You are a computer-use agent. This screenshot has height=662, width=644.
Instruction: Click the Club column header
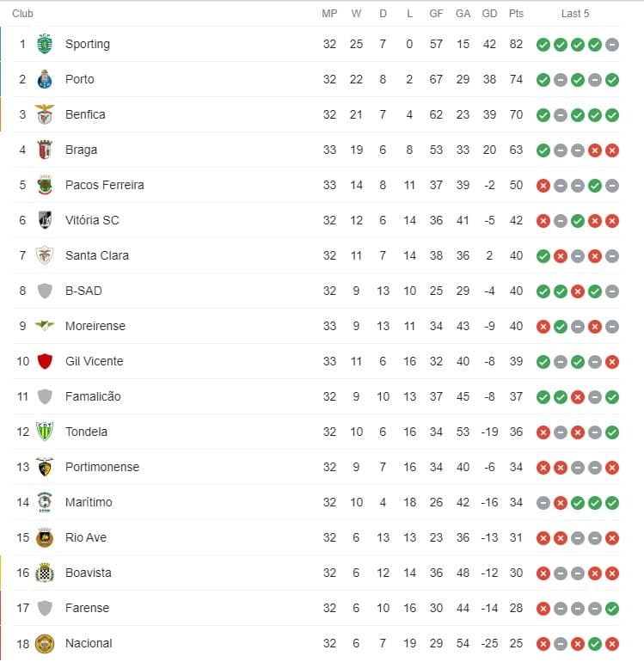23,14
